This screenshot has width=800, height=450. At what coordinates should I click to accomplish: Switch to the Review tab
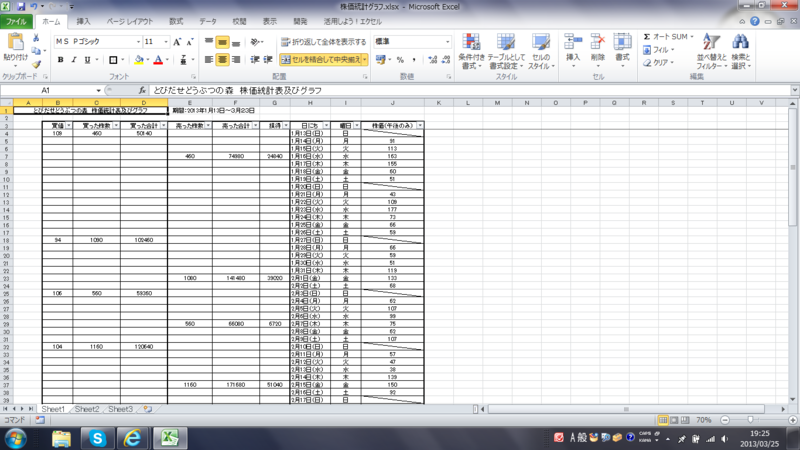(x=239, y=21)
